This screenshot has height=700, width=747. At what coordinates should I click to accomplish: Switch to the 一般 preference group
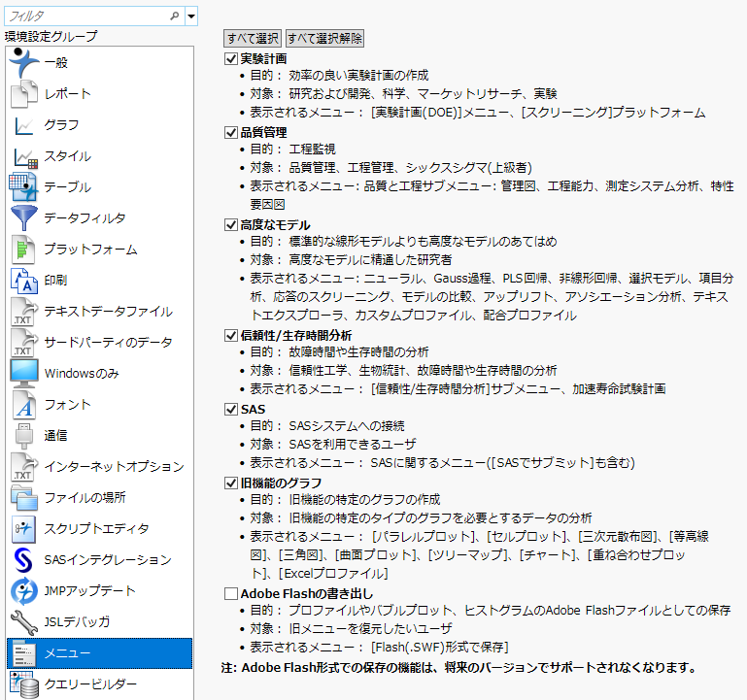pyautogui.click(x=97, y=62)
